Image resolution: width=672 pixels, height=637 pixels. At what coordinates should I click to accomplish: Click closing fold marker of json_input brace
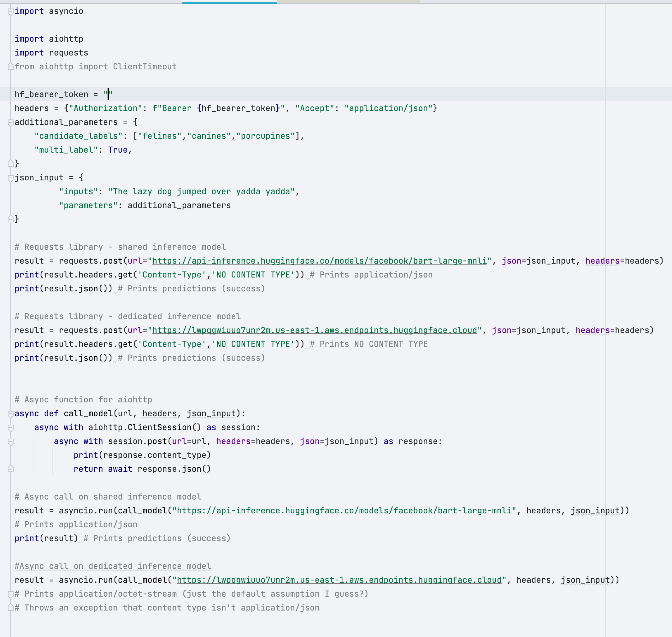[x=10, y=219]
